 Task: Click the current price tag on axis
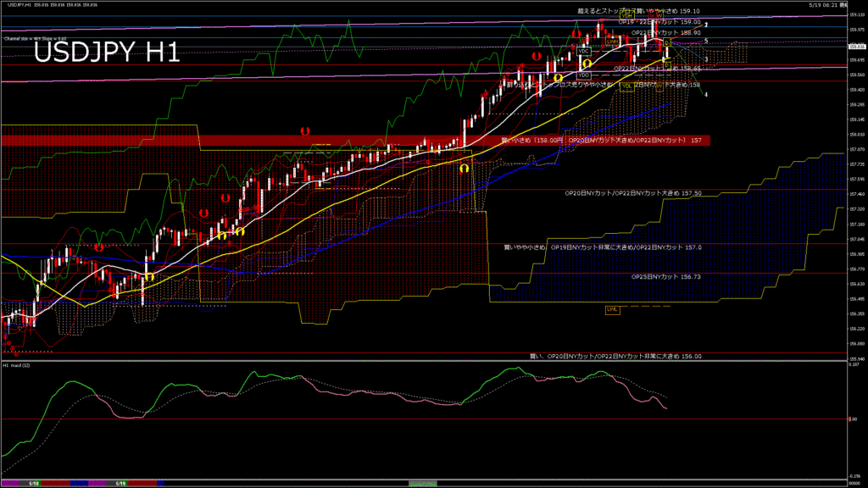(x=857, y=47)
